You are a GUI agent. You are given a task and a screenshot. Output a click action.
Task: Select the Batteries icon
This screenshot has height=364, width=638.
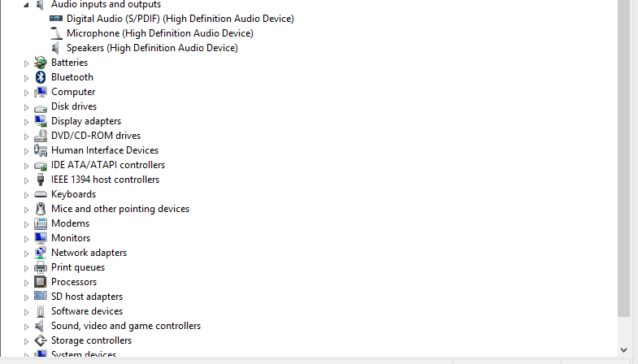coord(41,63)
